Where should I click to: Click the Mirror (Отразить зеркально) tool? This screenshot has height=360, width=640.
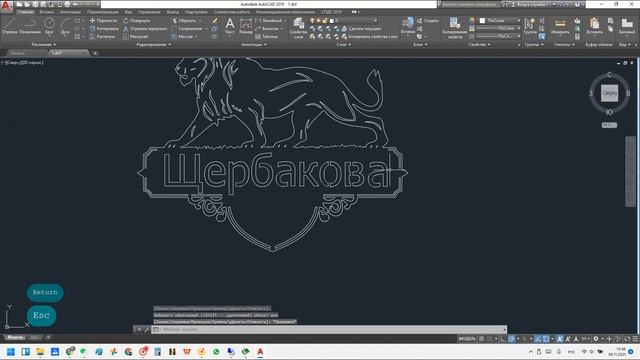pos(145,29)
